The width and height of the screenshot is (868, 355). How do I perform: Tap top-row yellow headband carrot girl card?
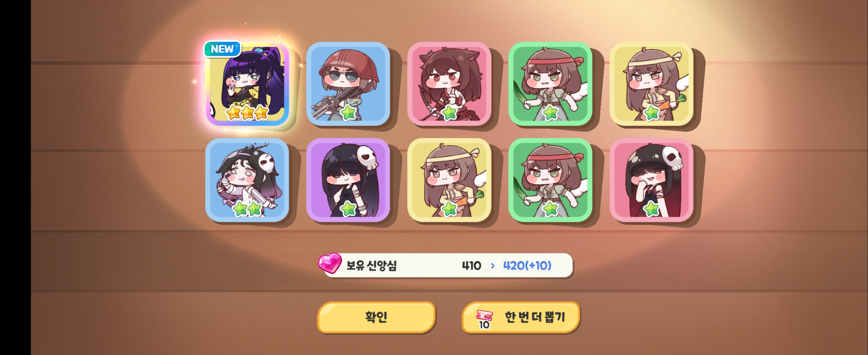651,84
